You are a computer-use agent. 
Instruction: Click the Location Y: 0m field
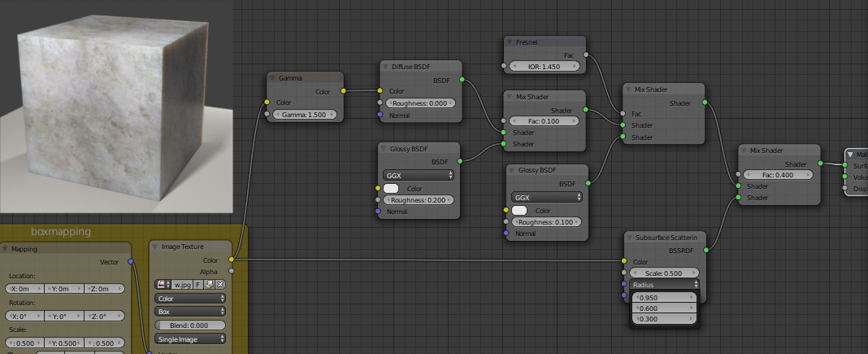(65, 289)
